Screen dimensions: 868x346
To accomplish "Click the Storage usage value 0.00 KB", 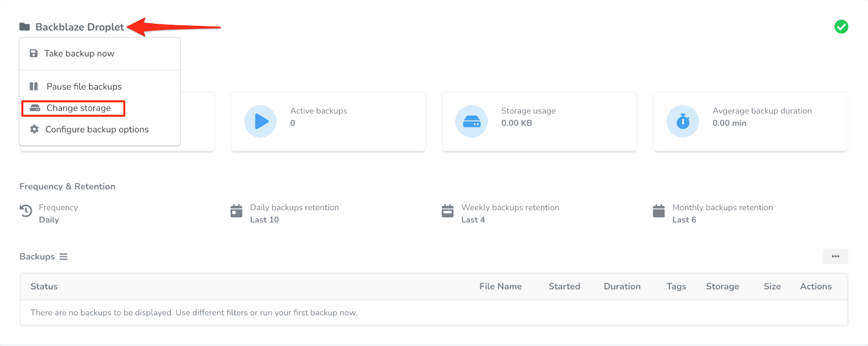I will (516, 123).
